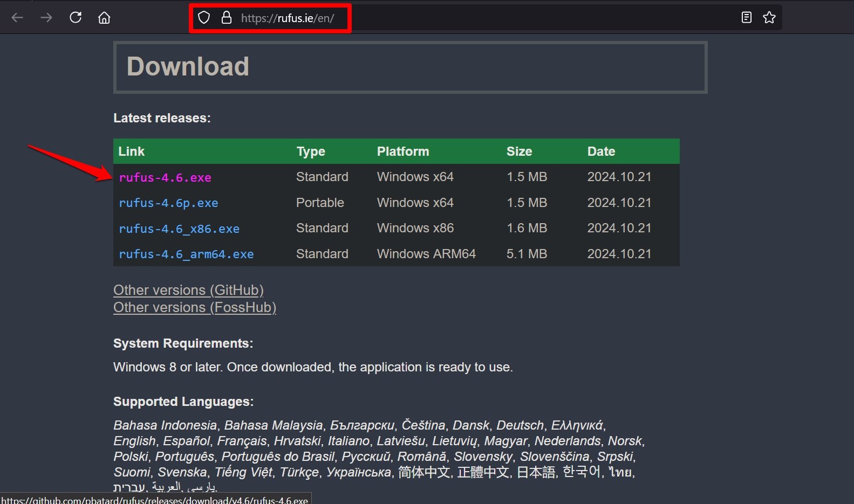The width and height of the screenshot is (854, 504).
Task: Select the 5.1 MB size cell
Action: point(527,254)
